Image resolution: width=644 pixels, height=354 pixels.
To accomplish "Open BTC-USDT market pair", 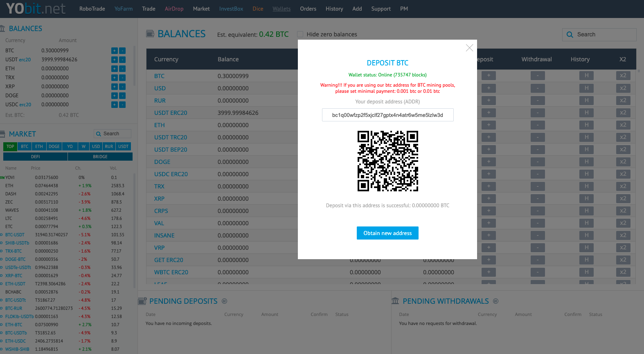I will pos(15,235).
